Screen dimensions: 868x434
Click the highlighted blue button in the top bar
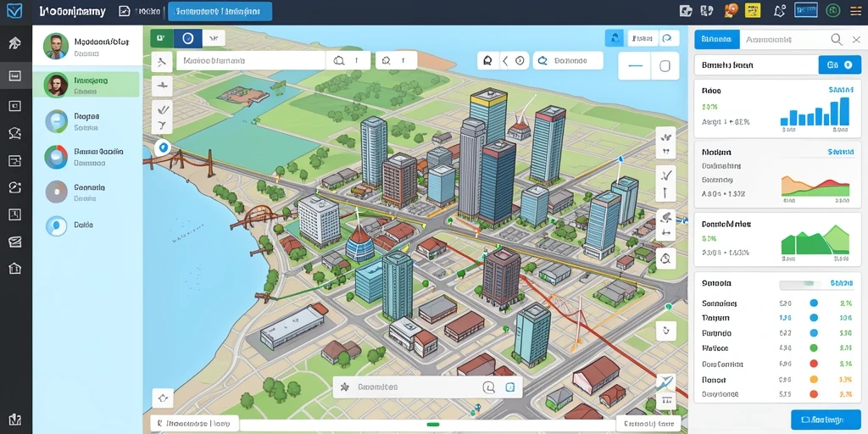[x=220, y=11]
